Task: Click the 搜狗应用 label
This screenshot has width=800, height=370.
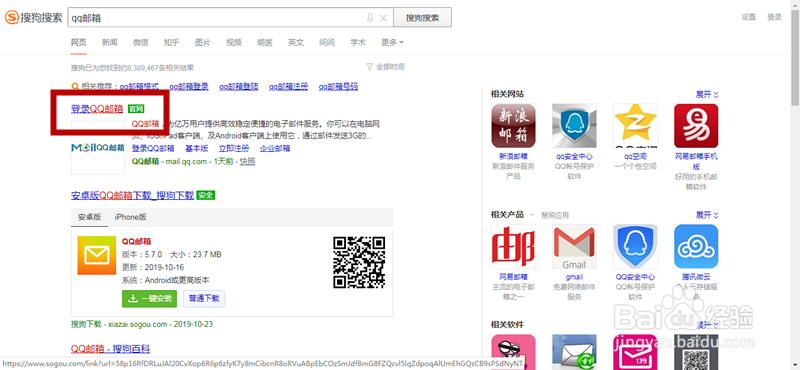Action: coord(555,215)
